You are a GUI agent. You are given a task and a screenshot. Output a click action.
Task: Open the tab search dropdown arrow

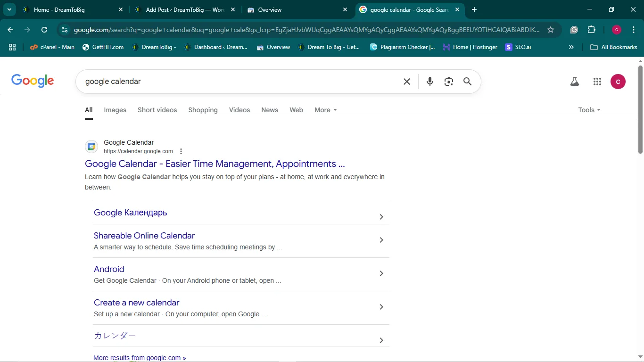click(x=9, y=9)
